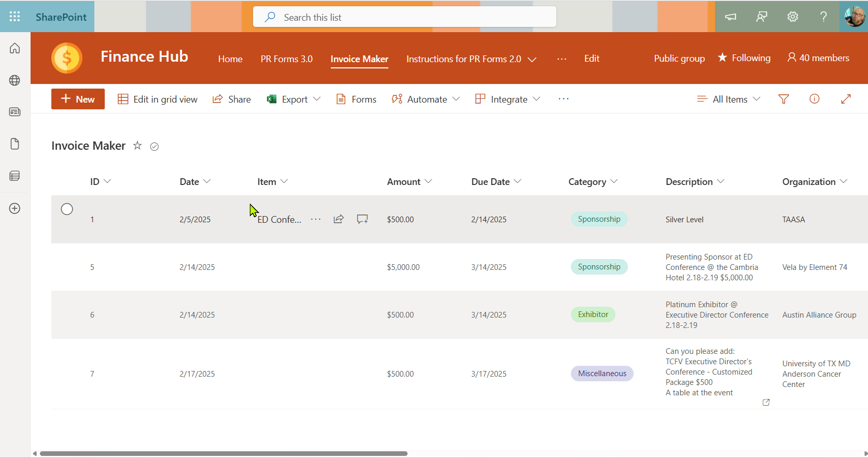Click the Share toolbar button

point(232,99)
